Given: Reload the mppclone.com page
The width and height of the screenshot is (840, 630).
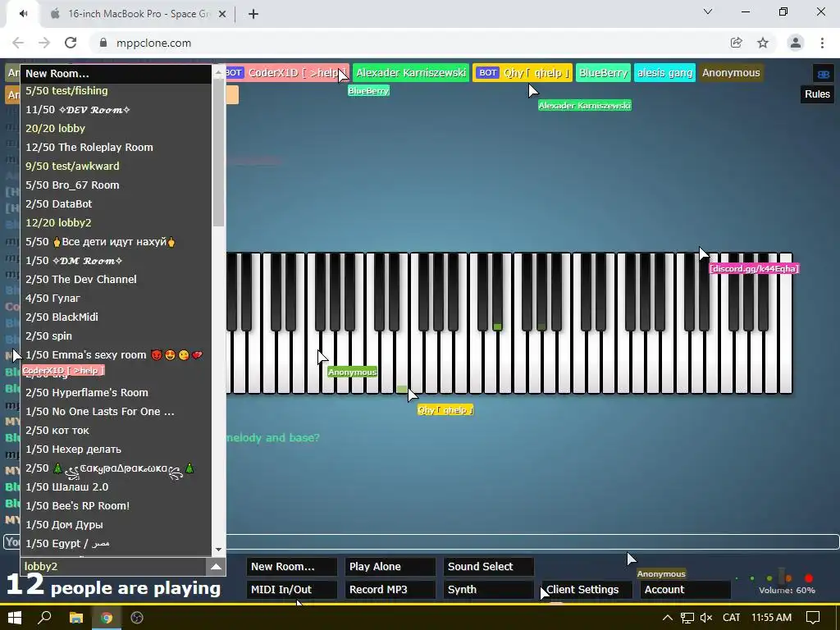Looking at the screenshot, I should click(71, 43).
